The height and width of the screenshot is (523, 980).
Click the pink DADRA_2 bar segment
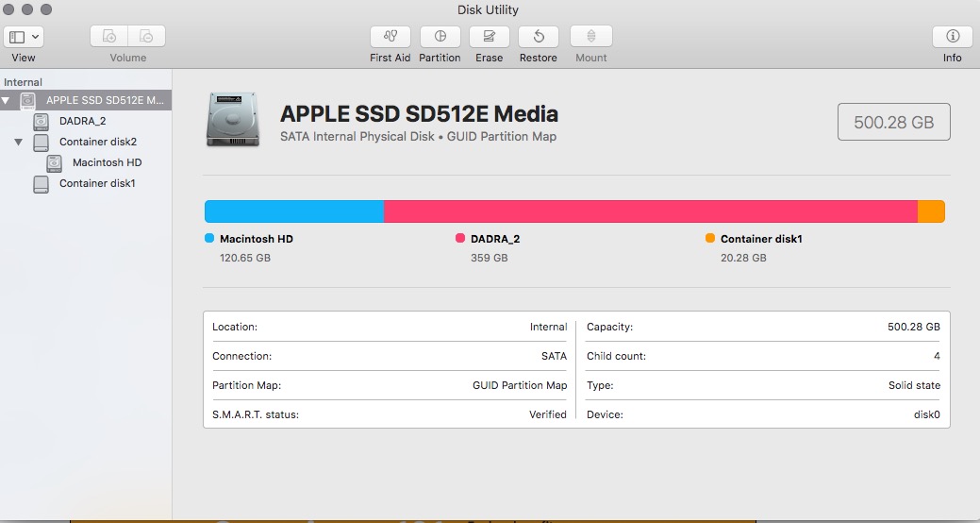(651, 211)
